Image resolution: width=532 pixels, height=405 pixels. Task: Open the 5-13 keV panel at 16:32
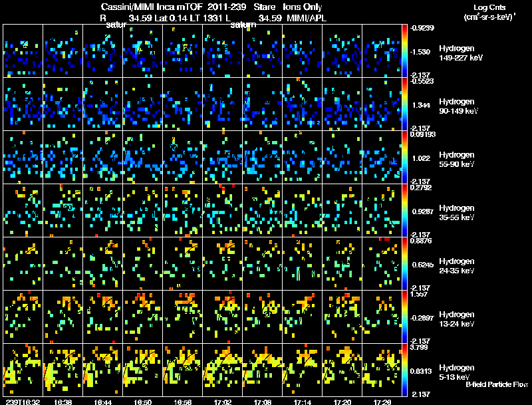click(23, 370)
